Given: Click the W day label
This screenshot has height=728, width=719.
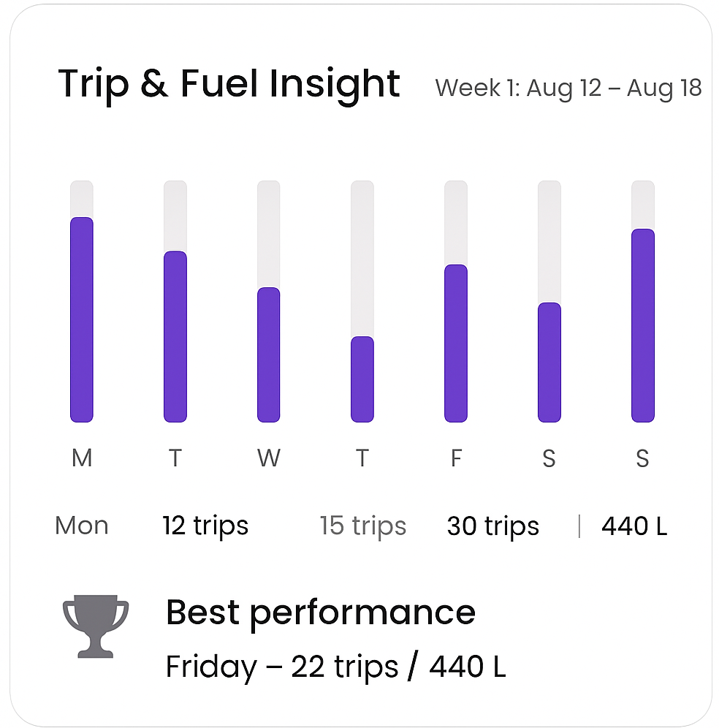Looking at the screenshot, I should (x=269, y=458).
